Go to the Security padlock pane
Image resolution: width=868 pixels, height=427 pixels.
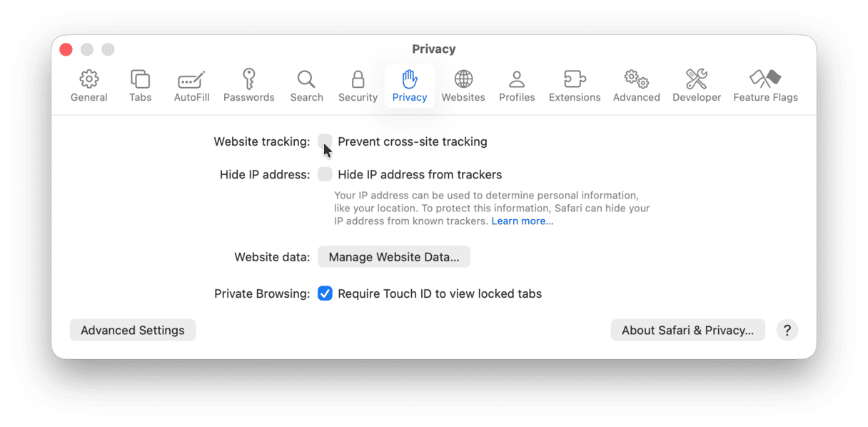[x=358, y=86]
